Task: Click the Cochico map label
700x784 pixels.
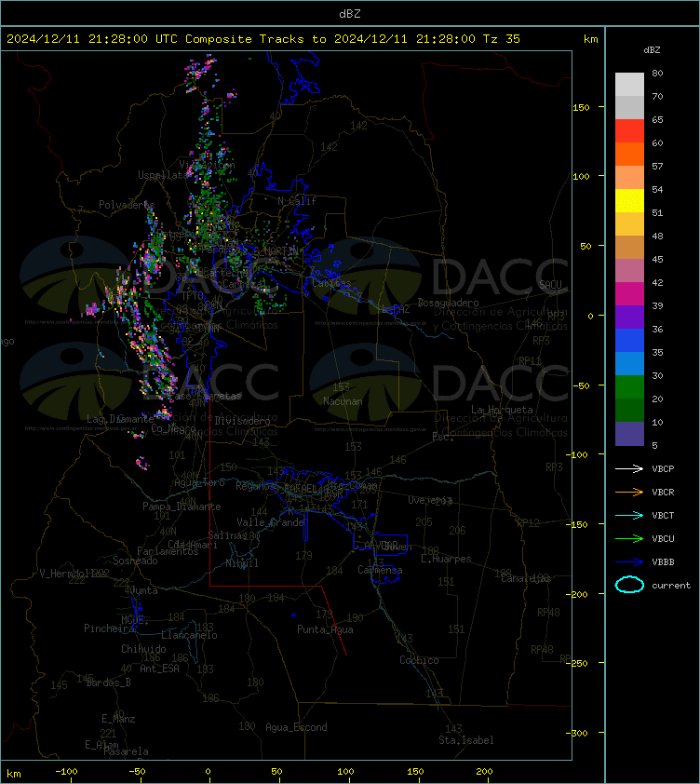Action: point(419,660)
